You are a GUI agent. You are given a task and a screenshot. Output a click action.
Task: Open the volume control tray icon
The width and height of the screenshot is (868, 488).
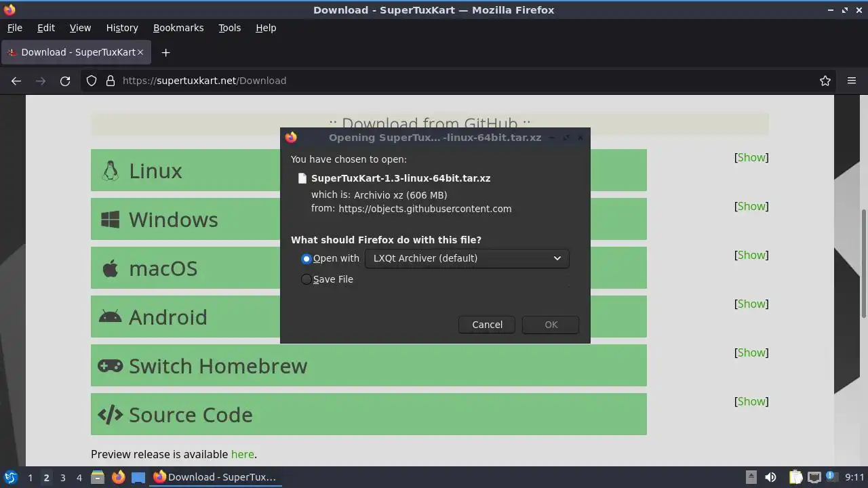770,477
